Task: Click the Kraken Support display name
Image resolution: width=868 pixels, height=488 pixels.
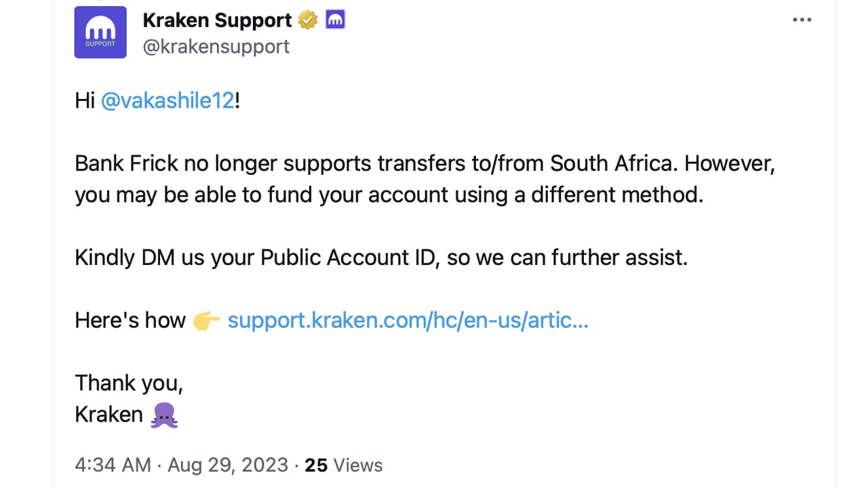Action: 217,20
